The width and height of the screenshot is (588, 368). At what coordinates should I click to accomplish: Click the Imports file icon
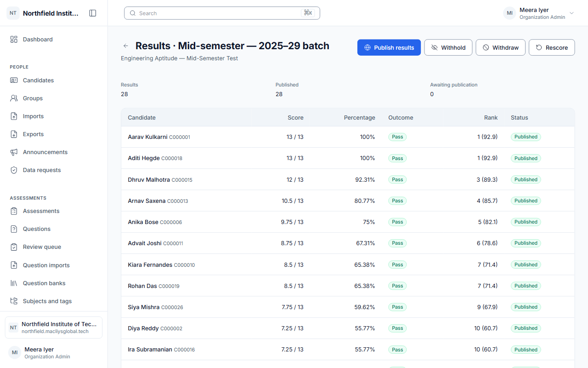(x=14, y=116)
